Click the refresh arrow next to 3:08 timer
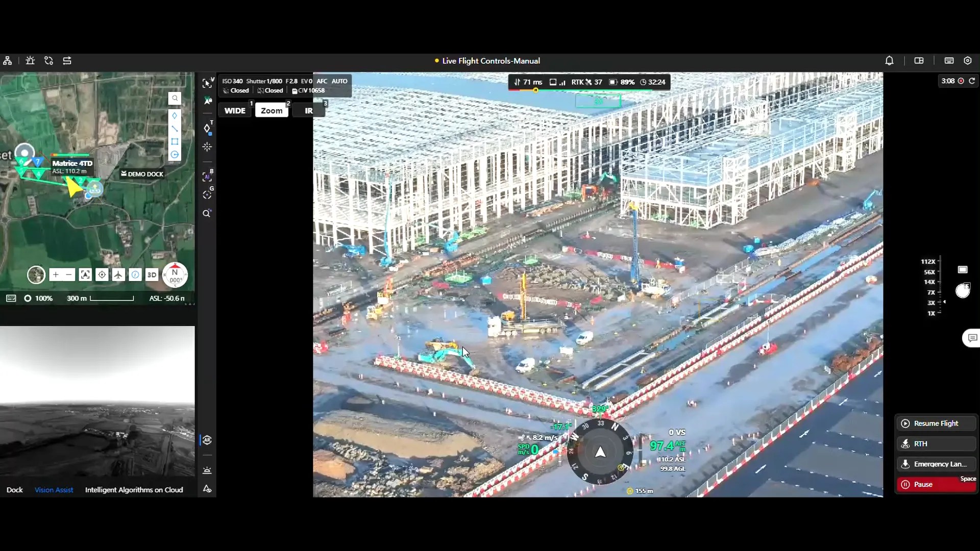Image resolution: width=980 pixels, height=551 pixels. point(972,81)
